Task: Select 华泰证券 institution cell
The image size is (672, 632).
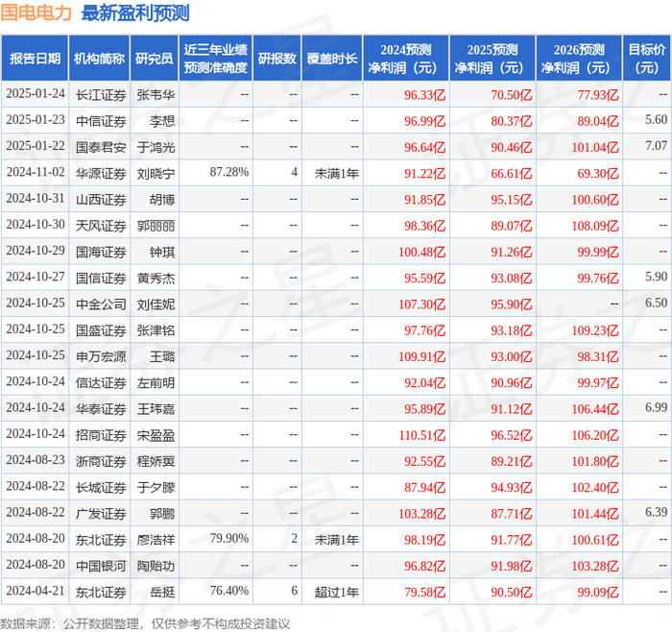Action: coord(101,408)
